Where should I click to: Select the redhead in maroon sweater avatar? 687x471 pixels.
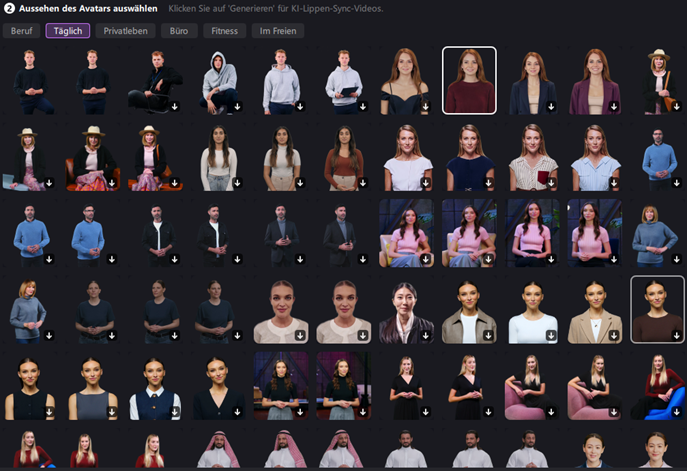pyautogui.click(x=469, y=80)
